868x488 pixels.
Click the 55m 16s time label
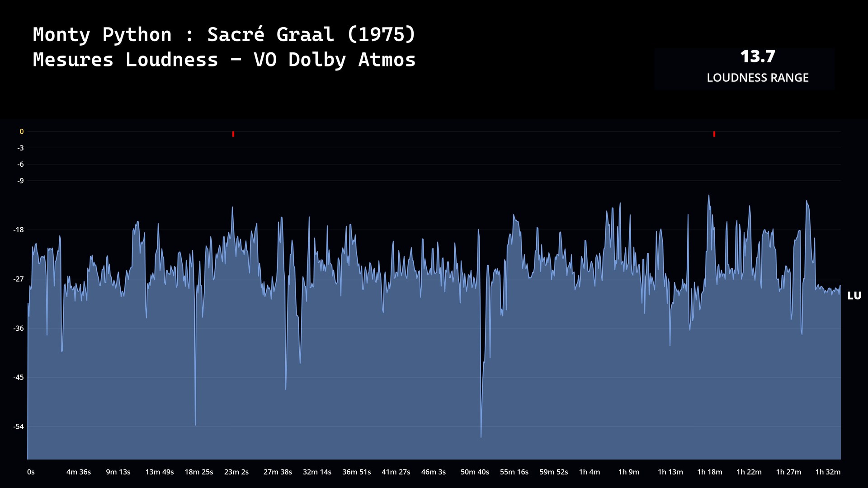[514, 472]
